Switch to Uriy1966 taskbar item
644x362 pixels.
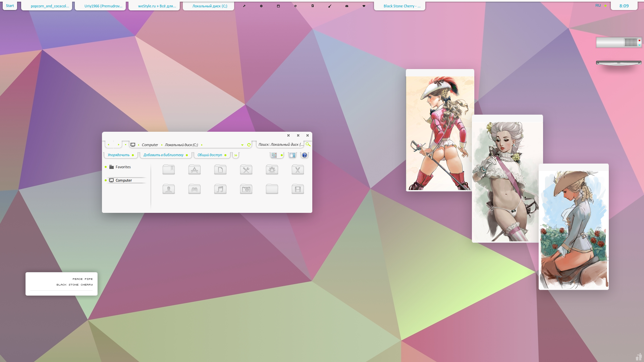(100, 6)
